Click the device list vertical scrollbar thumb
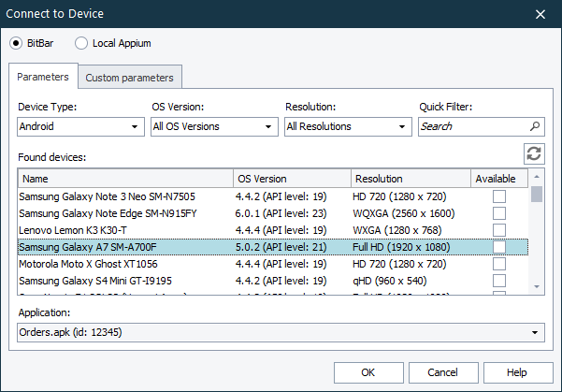This screenshot has height=392, width=562. tap(537, 195)
